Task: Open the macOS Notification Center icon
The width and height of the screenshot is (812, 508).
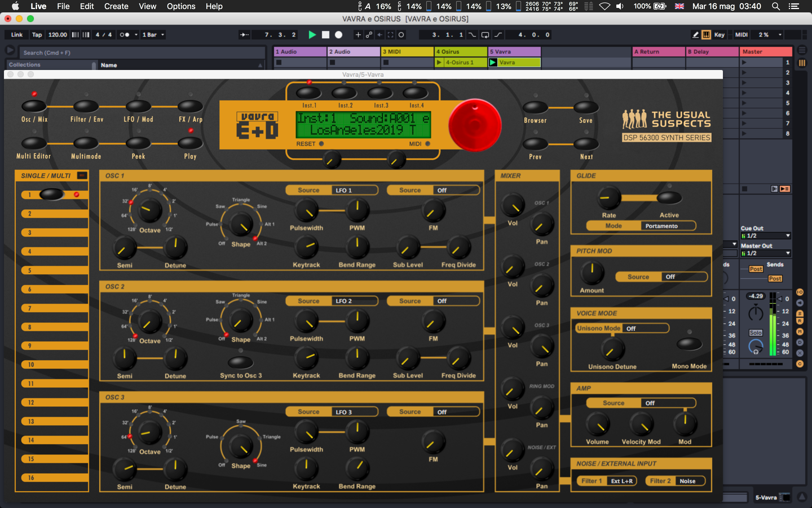Action: coord(794,6)
